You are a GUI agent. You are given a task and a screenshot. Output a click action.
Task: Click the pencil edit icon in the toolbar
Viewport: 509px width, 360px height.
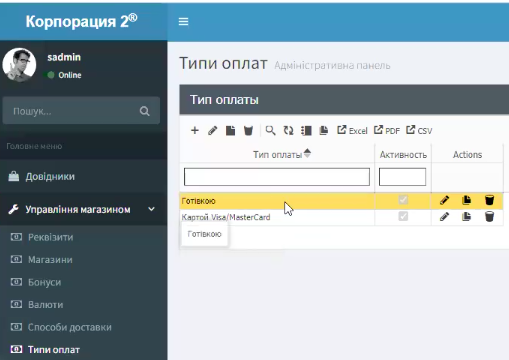(x=212, y=130)
